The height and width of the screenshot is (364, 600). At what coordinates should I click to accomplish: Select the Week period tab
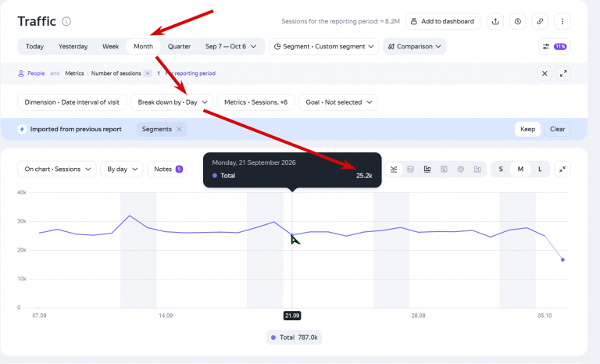(111, 46)
